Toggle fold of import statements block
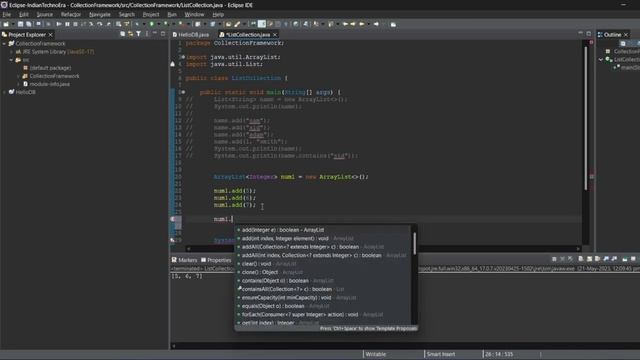This screenshot has width=640, height=360. 183,57
